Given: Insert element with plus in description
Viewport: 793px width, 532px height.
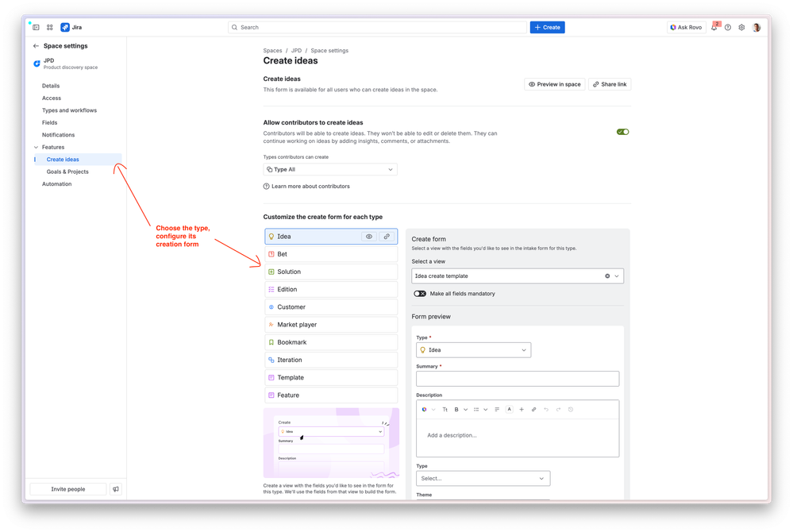Looking at the screenshot, I should 522,410.
